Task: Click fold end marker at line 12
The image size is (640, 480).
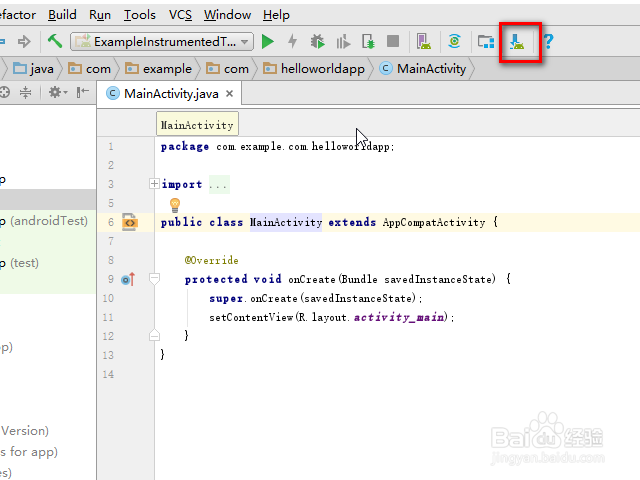Action: point(154,336)
